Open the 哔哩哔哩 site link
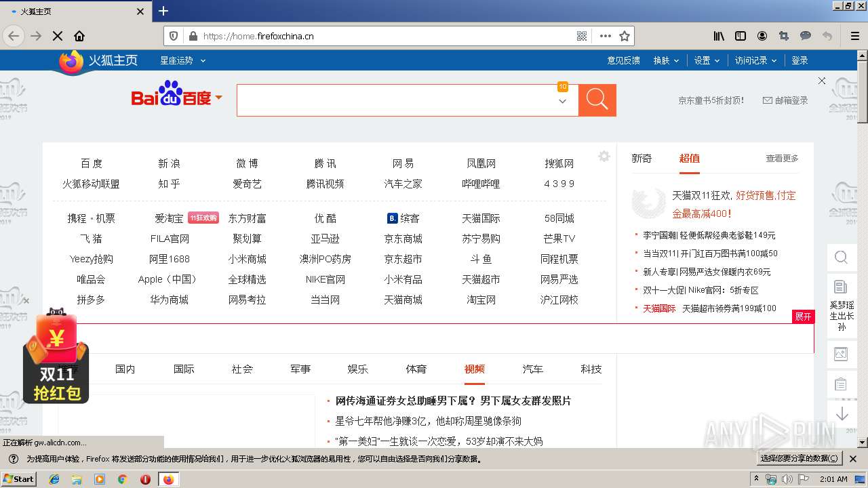 (481, 184)
